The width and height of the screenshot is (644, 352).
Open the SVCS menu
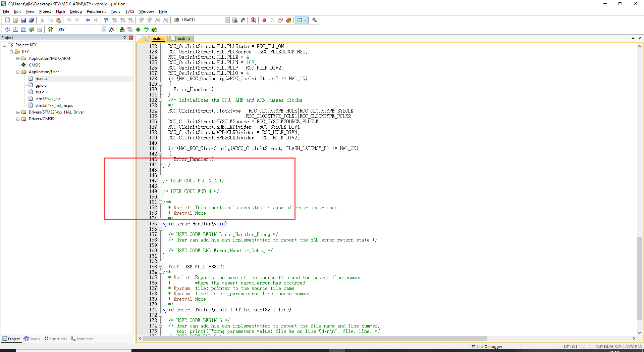130,11
